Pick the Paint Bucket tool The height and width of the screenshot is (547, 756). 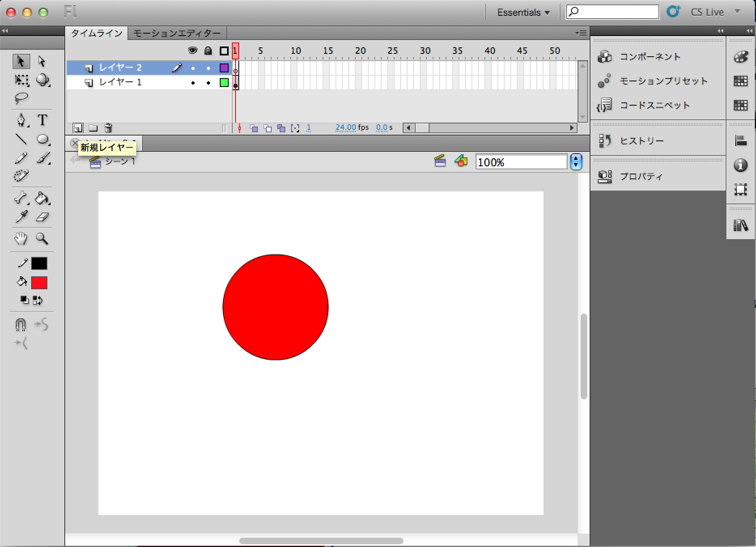click(x=42, y=198)
